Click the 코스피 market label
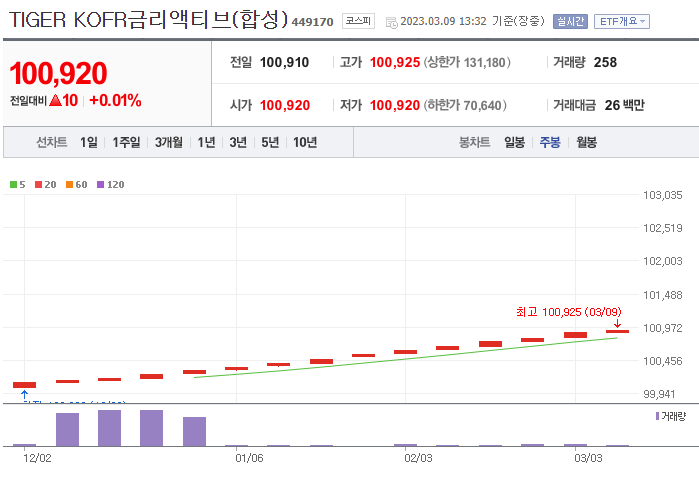Viewport: 699px width, 483px height. coord(358,21)
